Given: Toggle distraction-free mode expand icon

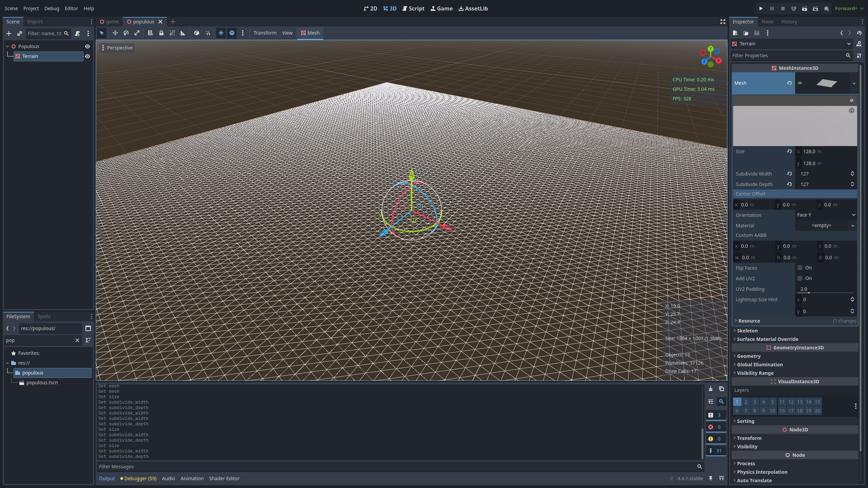Looking at the screenshot, I should pyautogui.click(x=723, y=22).
